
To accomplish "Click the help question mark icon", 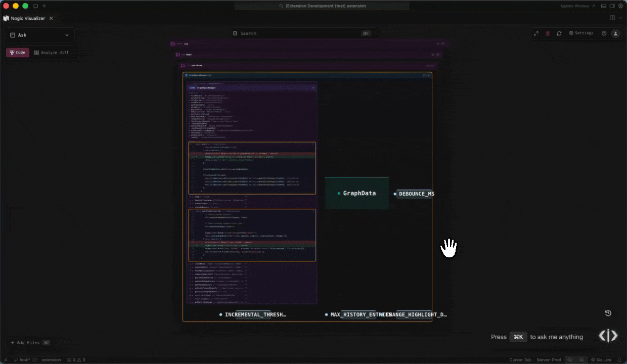I will [604, 33].
